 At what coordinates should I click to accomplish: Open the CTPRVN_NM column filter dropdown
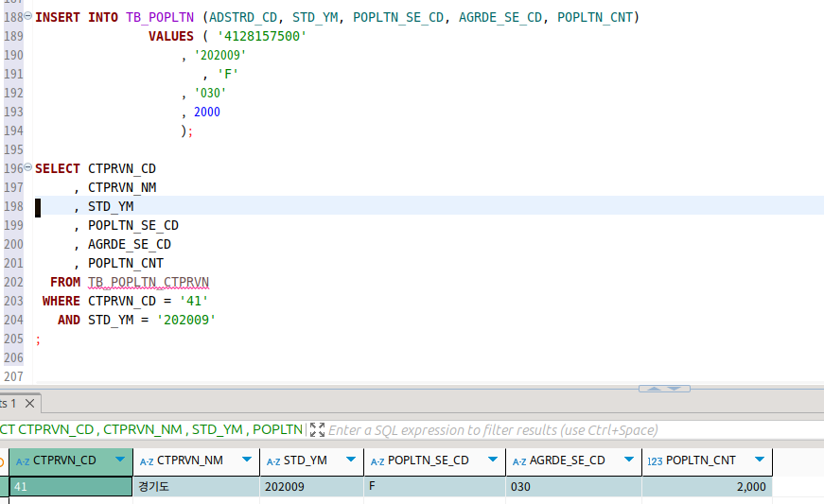click(x=246, y=461)
